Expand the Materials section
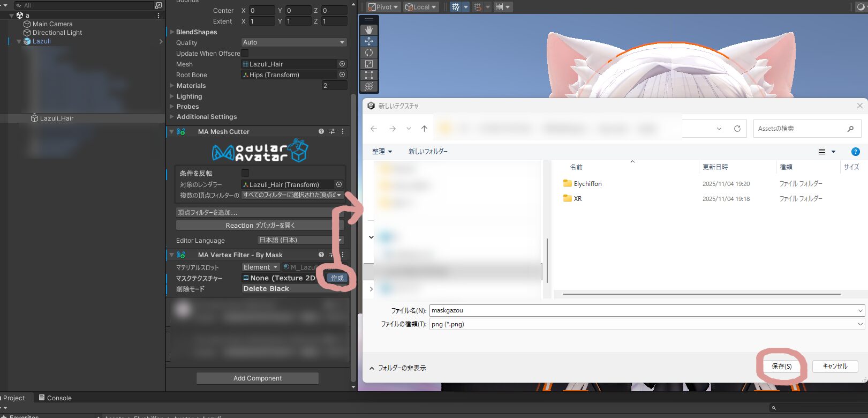868x418 pixels. (172, 86)
